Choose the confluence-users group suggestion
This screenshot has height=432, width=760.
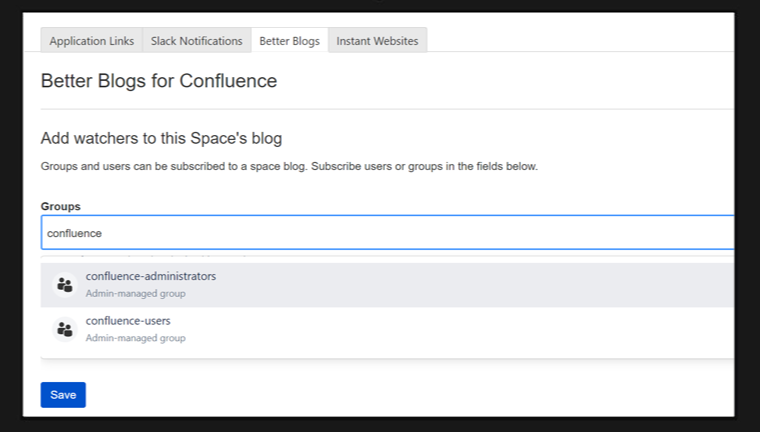tap(128, 321)
